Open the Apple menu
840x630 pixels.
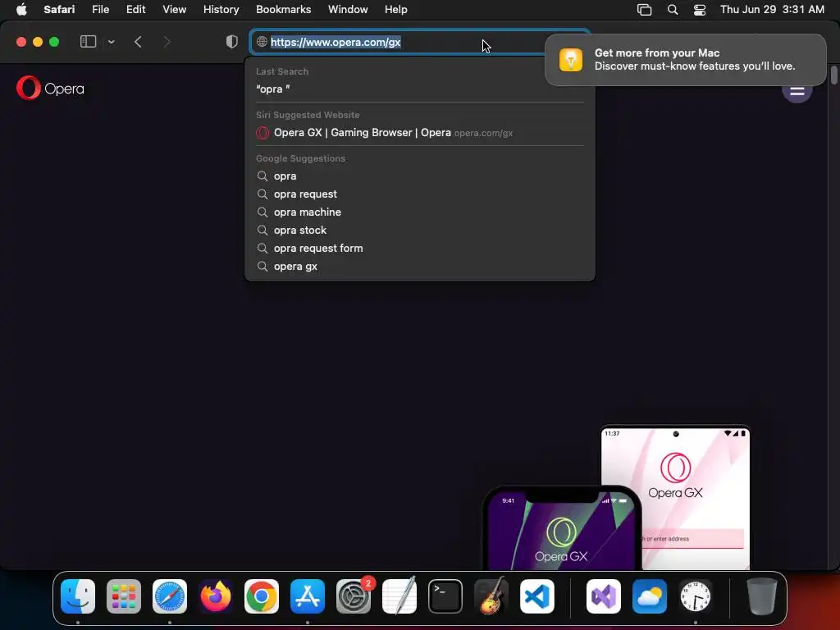[21, 10]
